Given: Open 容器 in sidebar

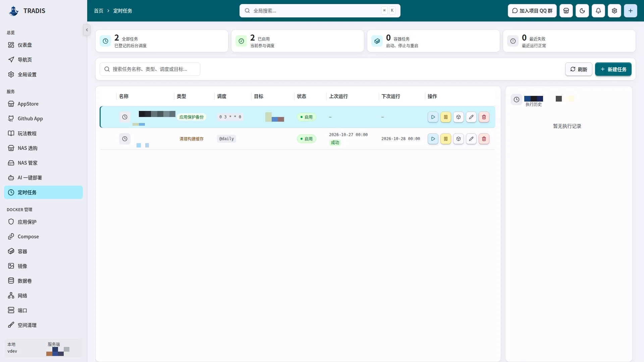Looking at the screenshot, I should [x=43, y=251].
